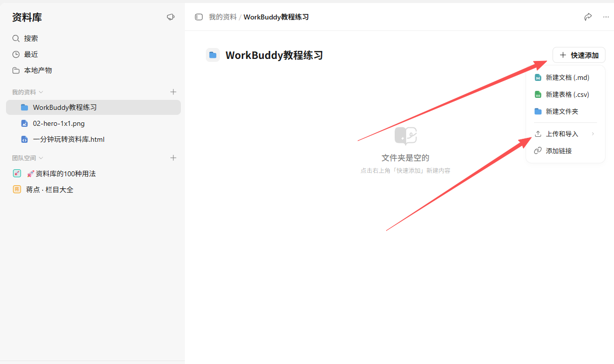Click the HTML file icon of 一分钟玩转资料库.html
Screen dimensions: 614x364
pos(24,139)
